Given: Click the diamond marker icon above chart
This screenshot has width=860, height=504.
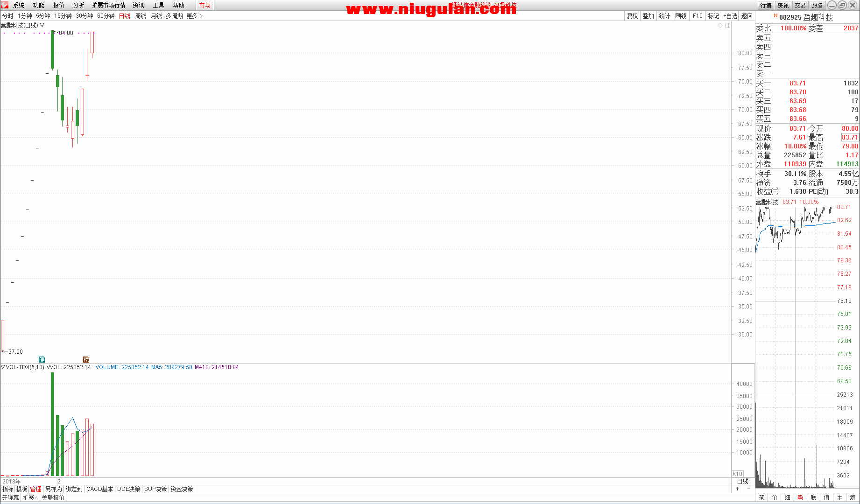Looking at the screenshot, I should click(x=720, y=26).
